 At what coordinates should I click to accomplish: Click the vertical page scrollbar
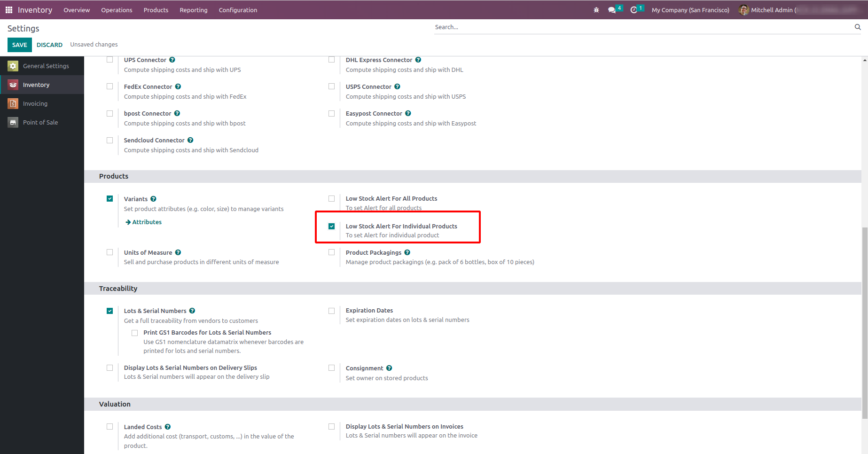[x=865, y=323]
